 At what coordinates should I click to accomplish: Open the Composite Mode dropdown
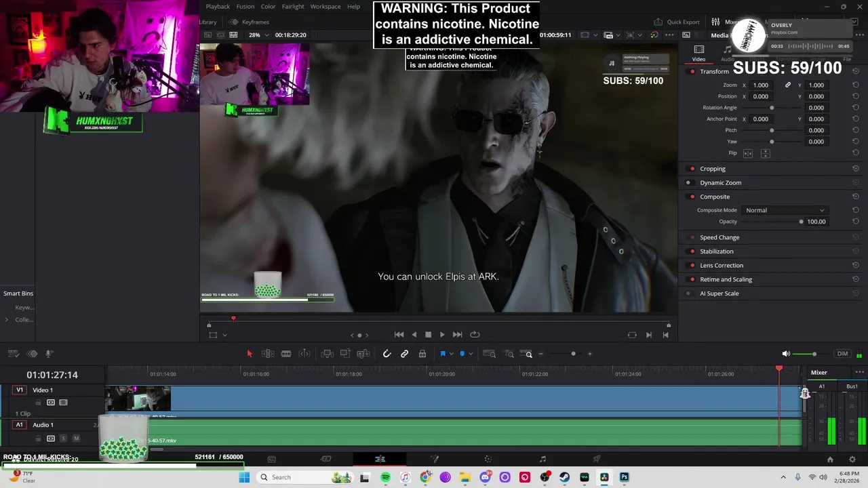(785, 210)
